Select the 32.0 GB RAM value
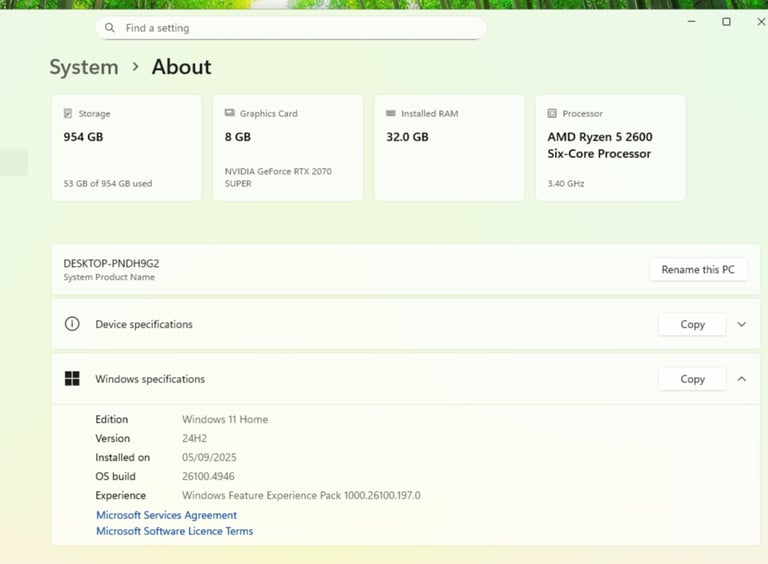 (407, 137)
